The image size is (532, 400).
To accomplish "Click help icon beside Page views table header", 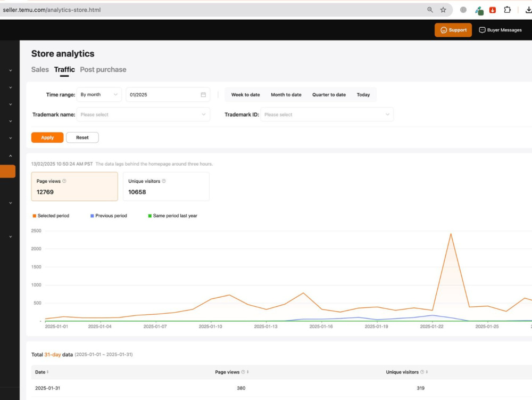I will (243, 372).
